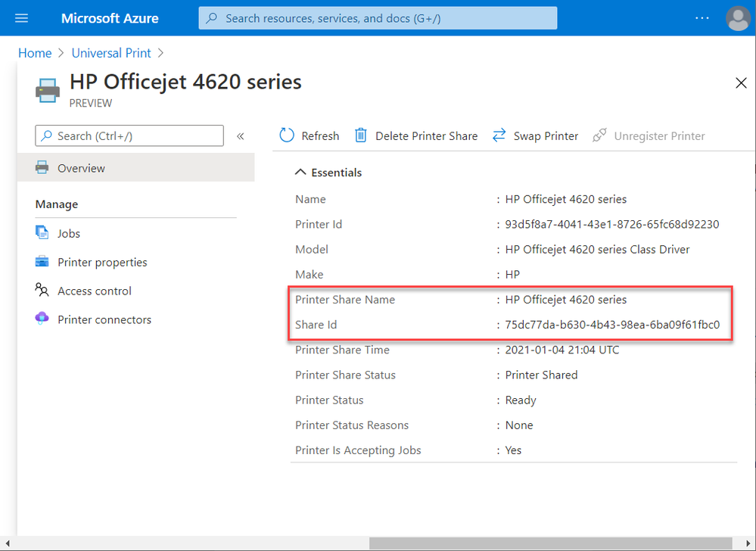Click the search icon in sidebar search box

46,136
